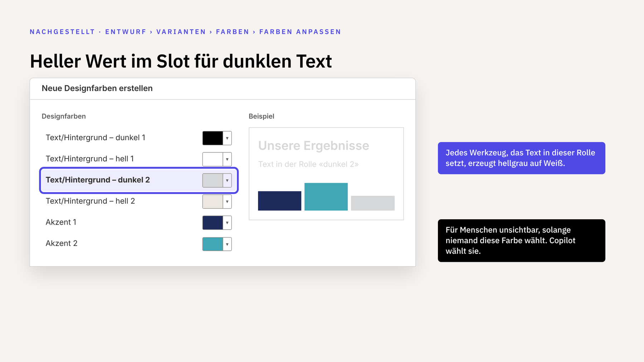Open dropdown arrow for Akzent 2

[227, 244]
